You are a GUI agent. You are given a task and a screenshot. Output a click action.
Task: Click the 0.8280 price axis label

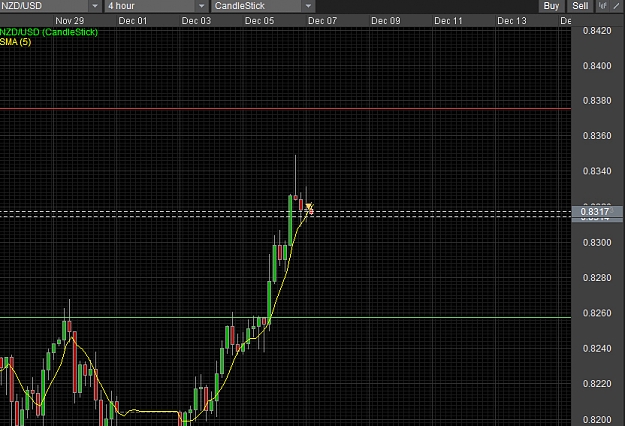597,278
